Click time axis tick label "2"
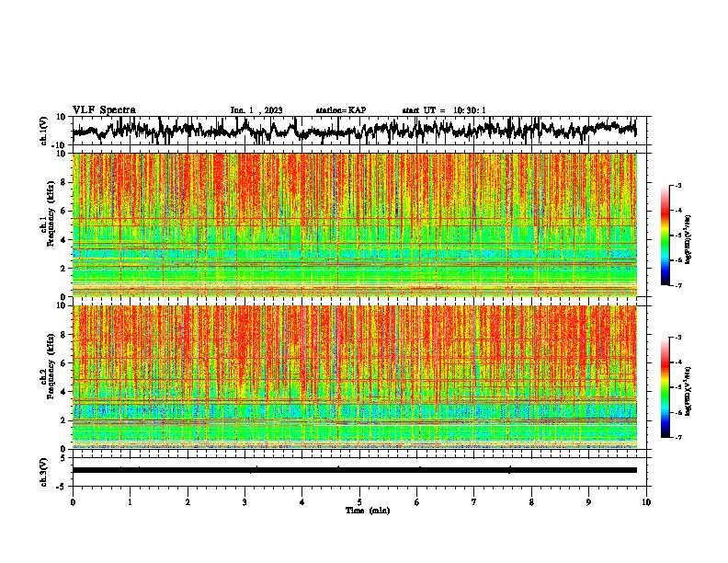Image resolution: width=728 pixels, height=563 pixels. pos(188,502)
